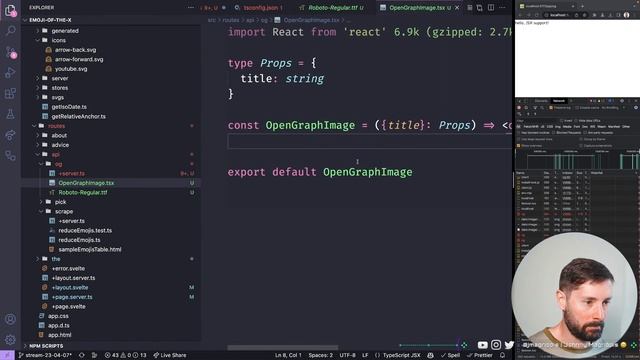This screenshot has height=360, width=640.
Task: Collapse the scrape folder
Action: point(64,211)
